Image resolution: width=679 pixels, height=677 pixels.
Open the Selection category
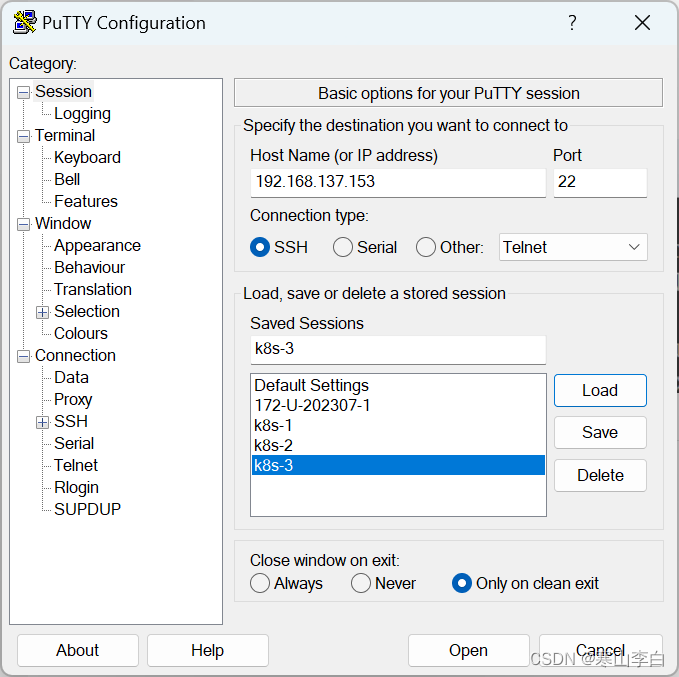87,311
